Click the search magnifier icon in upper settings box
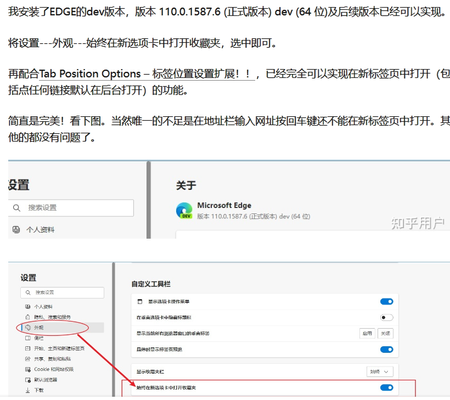450x400 pixels. pos(16,208)
